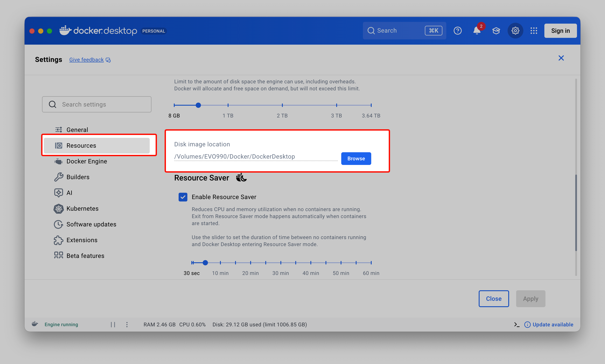Image resolution: width=605 pixels, height=364 pixels.
Task: Click the 3.64 TB slider label
Action: point(371,115)
